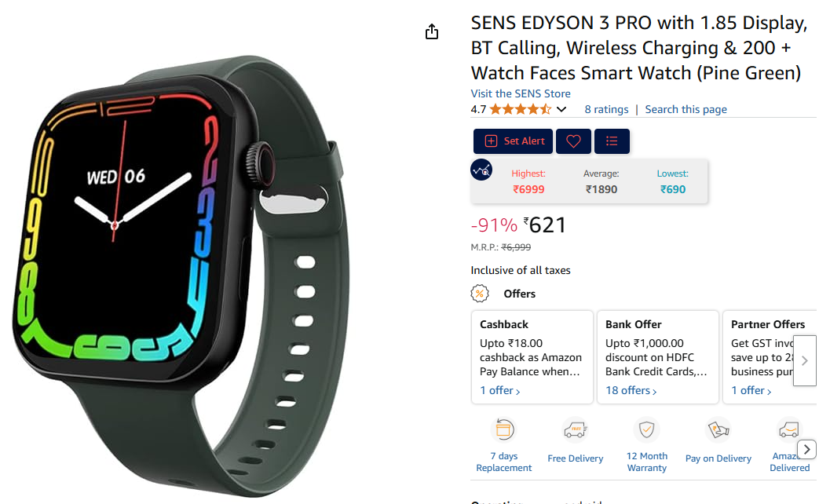Click the Pay on Delivery icon

(718, 430)
